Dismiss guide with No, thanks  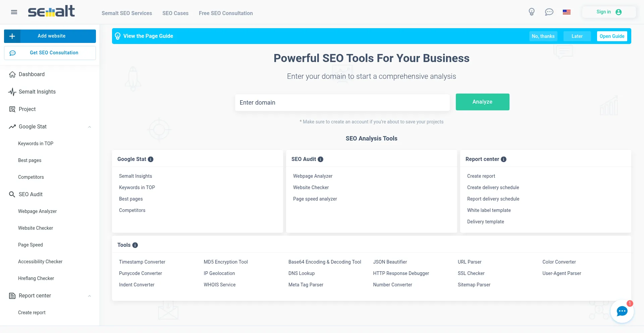click(543, 36)
